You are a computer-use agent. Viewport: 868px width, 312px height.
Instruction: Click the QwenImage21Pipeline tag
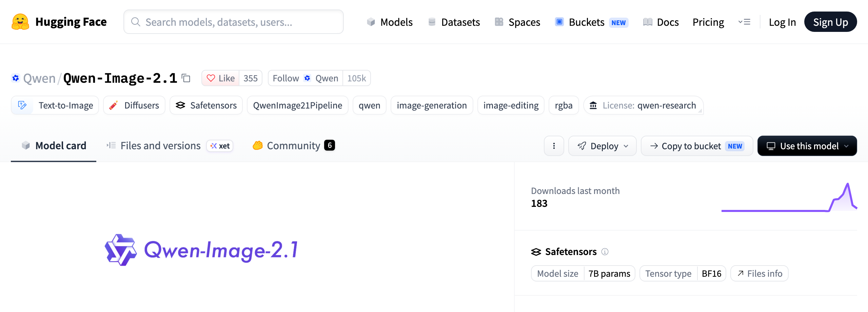coord(298,105)
